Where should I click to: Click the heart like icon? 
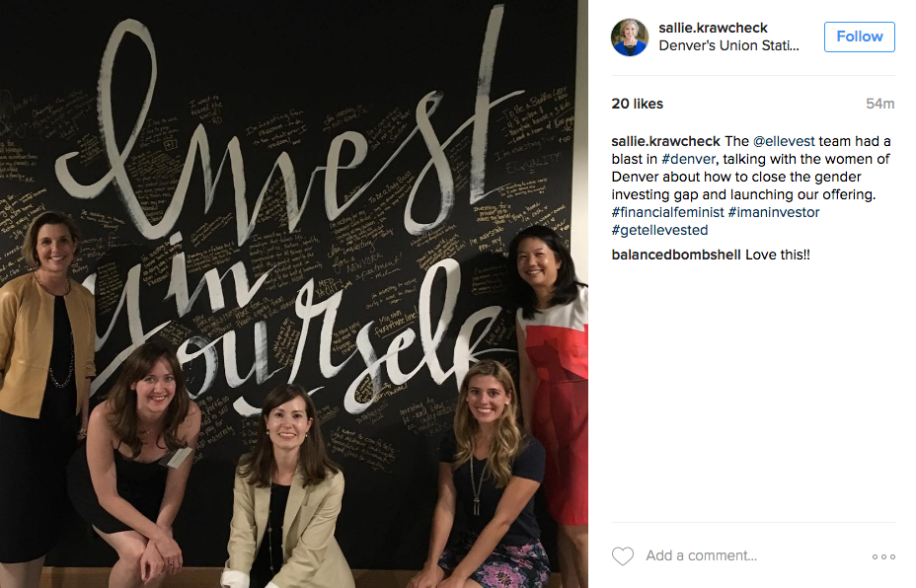pos(622,555)
